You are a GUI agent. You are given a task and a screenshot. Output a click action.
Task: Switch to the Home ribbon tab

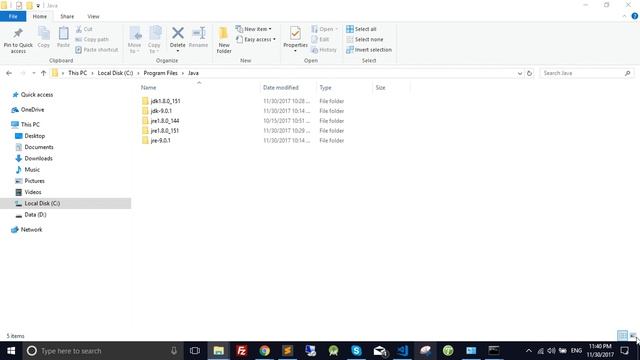(x=40, y=16)
